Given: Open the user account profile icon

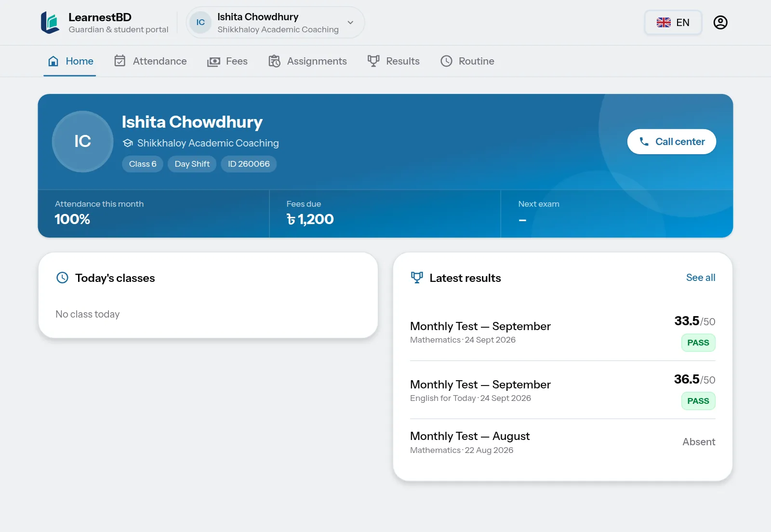Looking at the screenshot, I should [x=720, y=23].
